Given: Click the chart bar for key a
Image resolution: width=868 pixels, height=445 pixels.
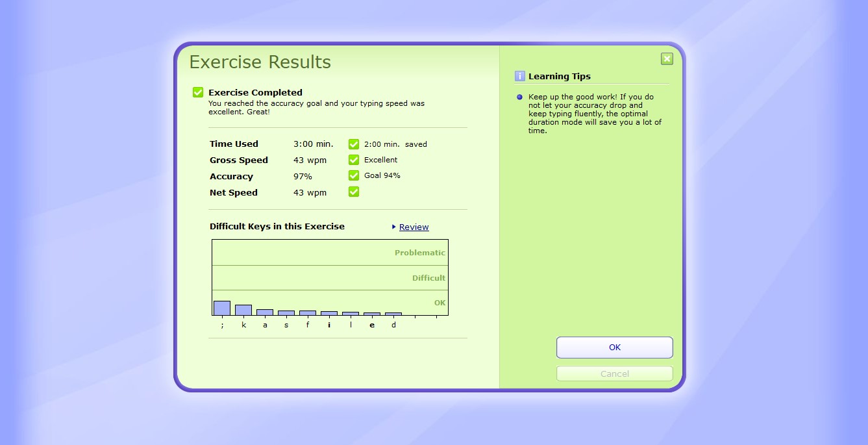Looking at the screenshot, I should [265, 312].
